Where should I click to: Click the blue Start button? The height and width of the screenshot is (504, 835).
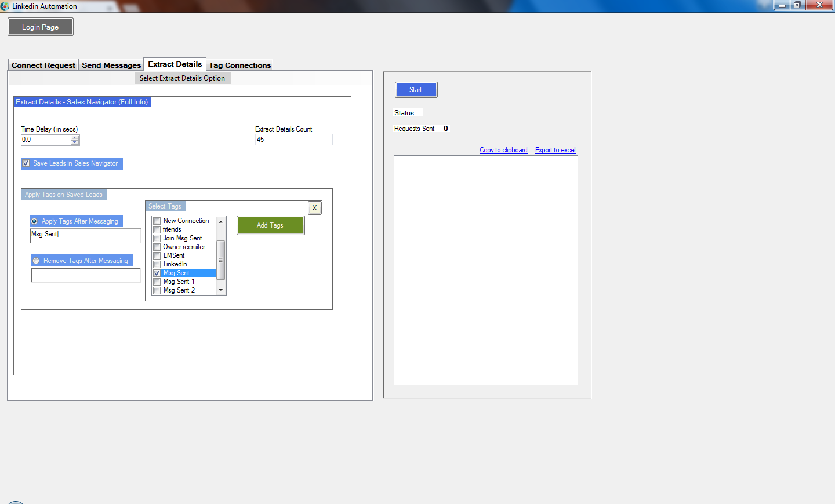416,90
